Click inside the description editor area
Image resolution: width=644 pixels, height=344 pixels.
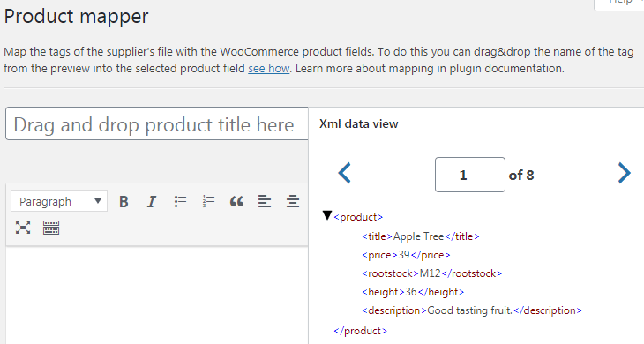pos(157,295)
